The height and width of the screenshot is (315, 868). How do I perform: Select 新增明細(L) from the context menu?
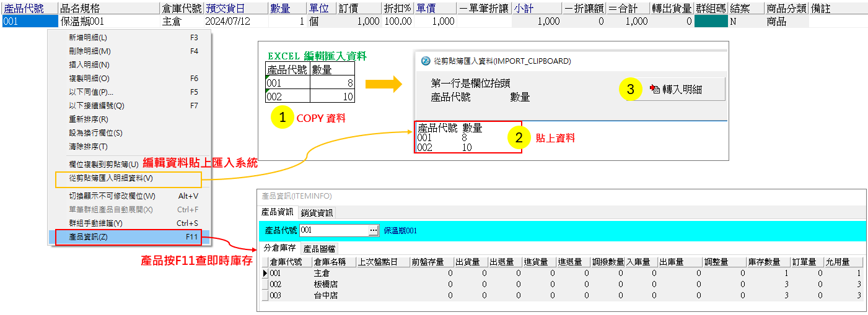tap(87, 38)
